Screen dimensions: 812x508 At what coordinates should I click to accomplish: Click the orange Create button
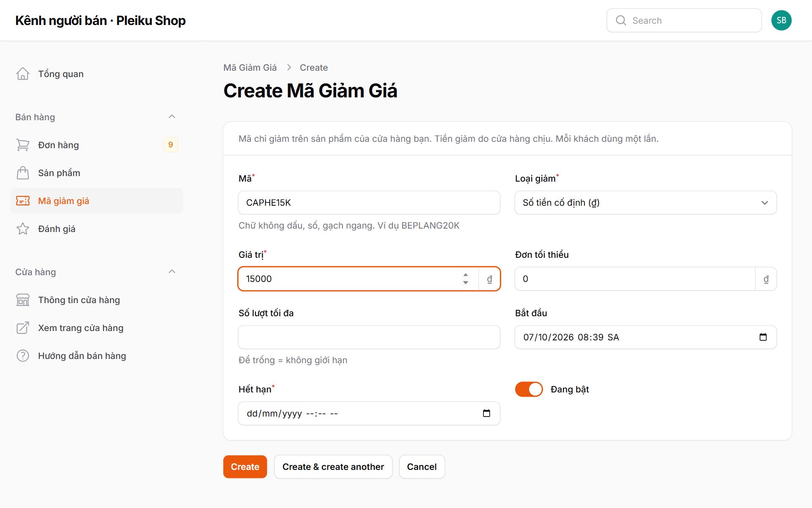click(245, 467)
